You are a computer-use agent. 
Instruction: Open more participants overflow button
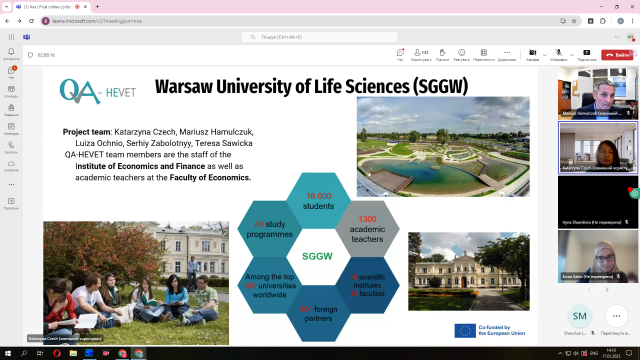[x=616, y=316]
